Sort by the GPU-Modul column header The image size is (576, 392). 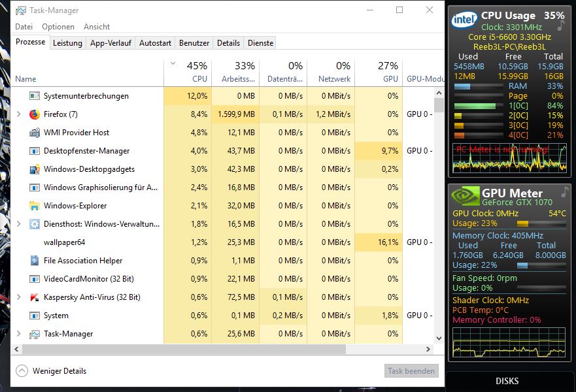point(424,73)
